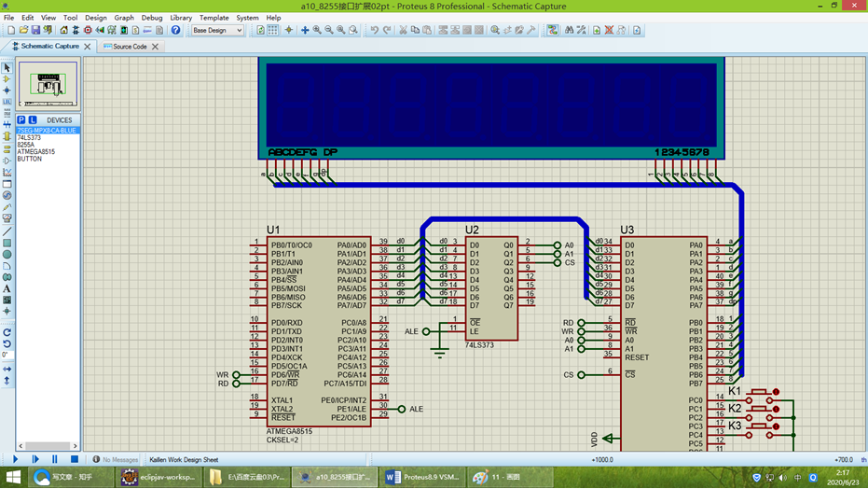Add new sheet with plus page icon
The image size is (868, 489).
(x=597, y=31)
